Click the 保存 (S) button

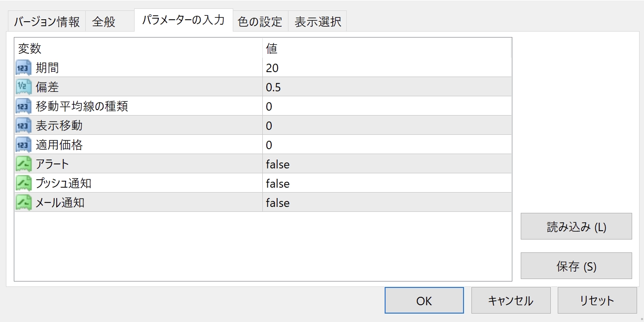(576, 266)
